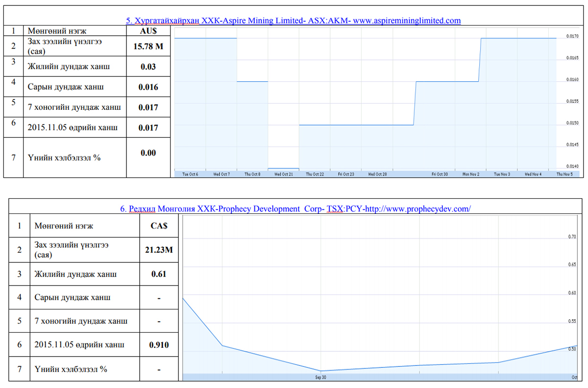This screenshot has height=388, width=588.
Task: Select the Tue Oct 6 date label
Action: (190, 174)
